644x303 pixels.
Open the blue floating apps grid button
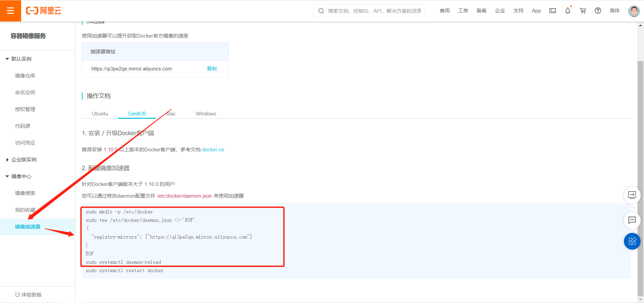[x=632, y=241]
